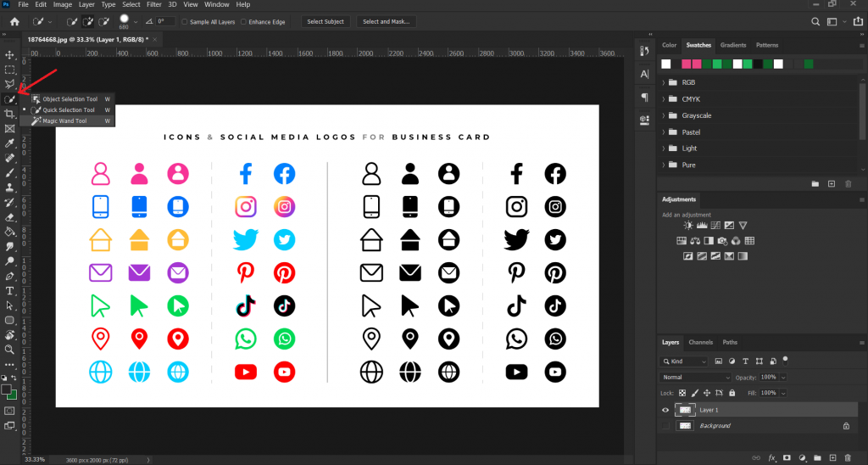Add Brightness/Contrast adjustment
The width and height of the screenshot is (868, 465).
pyautogui.click(x=688, y=226)
